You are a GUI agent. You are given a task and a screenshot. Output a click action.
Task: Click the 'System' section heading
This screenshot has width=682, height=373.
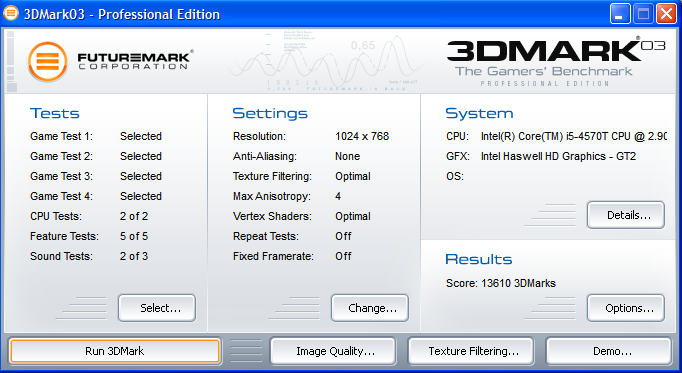479,113
